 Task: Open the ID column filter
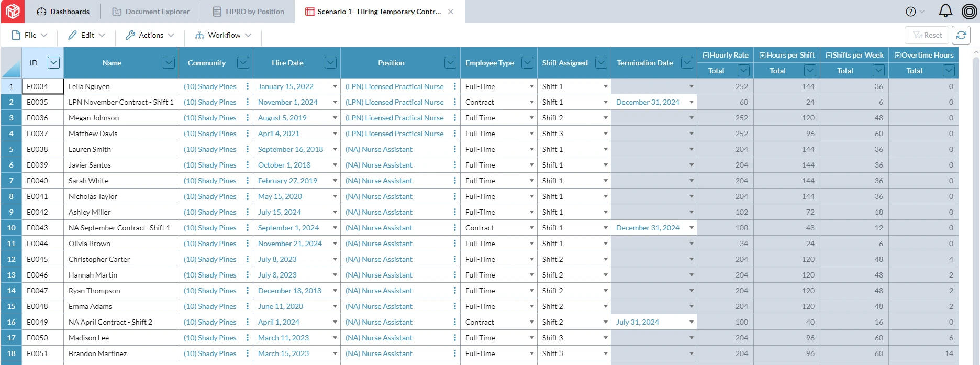[53, 63]
